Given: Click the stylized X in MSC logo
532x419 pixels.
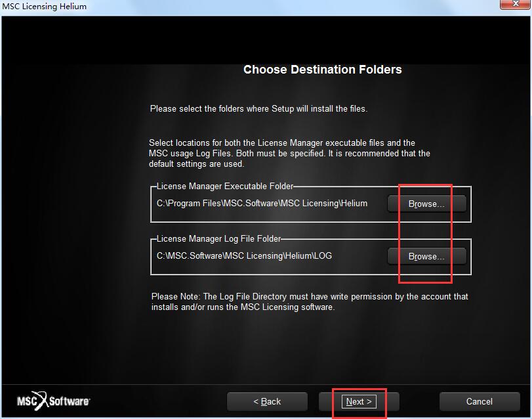Looking at the screenshot, I should point(42,401).
